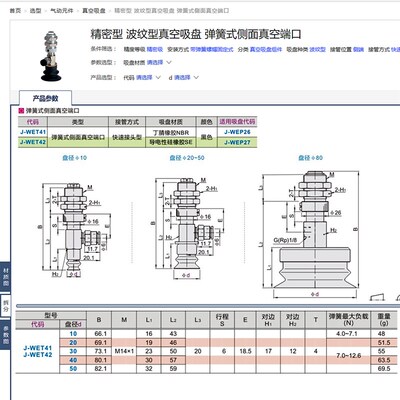Click the chevron next to 代码 请选择
Screen dimensions: 400x400
158,77
